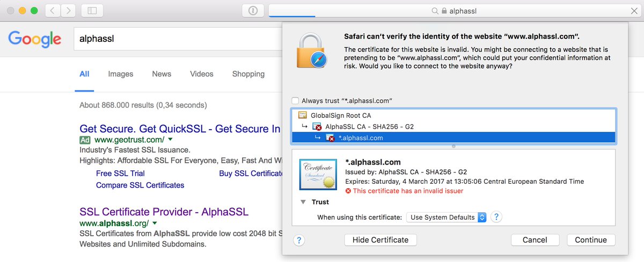Click the Google logo
644x262 pixels.
point(35,39)
